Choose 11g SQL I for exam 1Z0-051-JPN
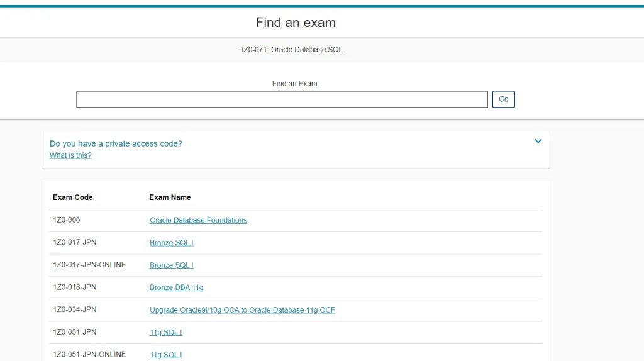This screenshot has width=644, height=361. (165, 332)
